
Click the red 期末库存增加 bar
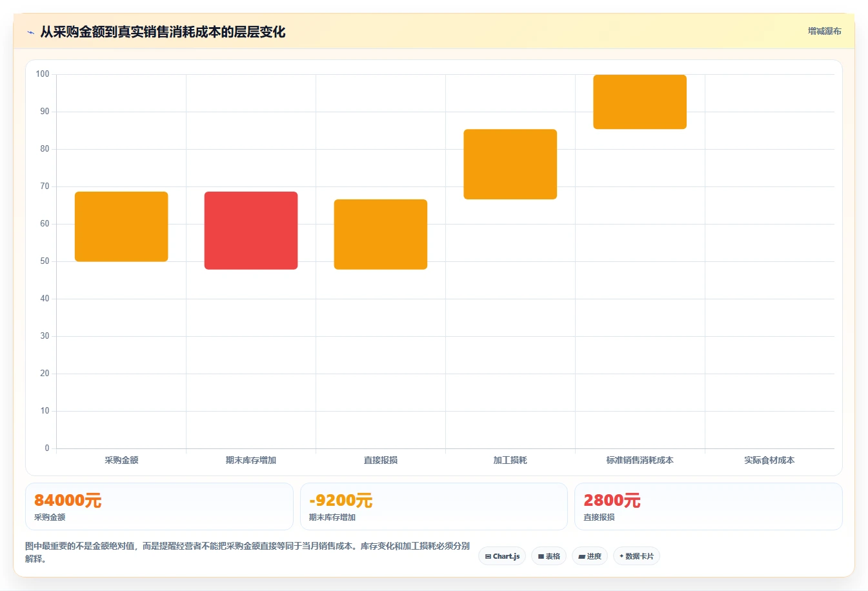(x=251, y=230)
